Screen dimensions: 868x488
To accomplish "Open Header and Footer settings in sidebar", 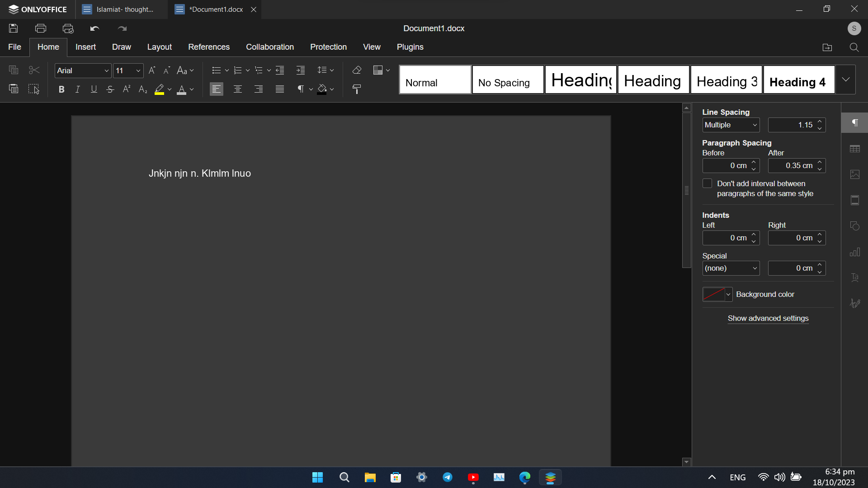I will (855, 200).
